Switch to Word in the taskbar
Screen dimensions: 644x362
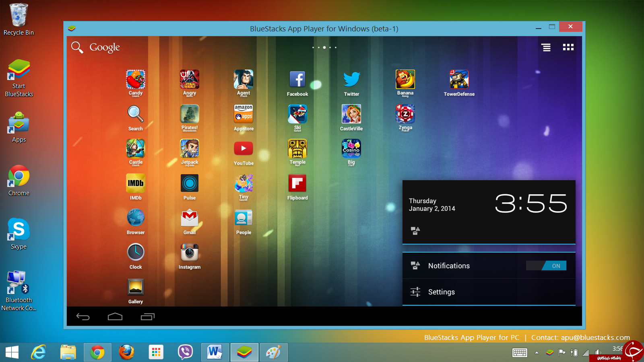215,352
